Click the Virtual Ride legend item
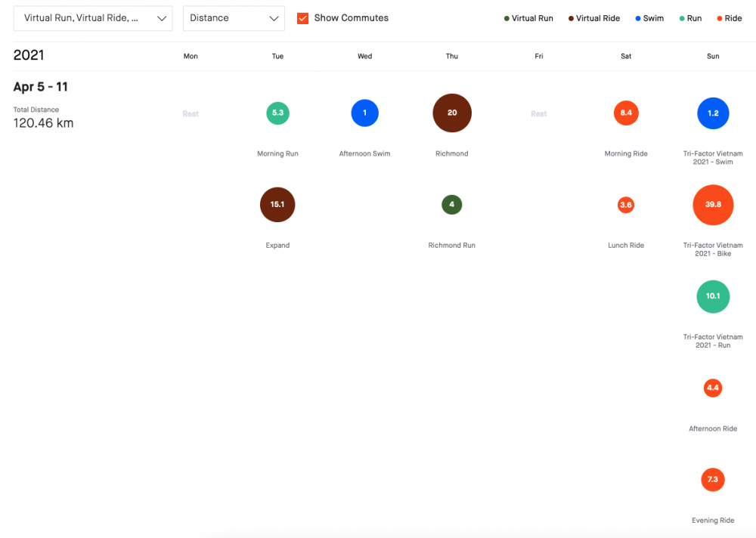Screen dimensions: 756x538 coord(593,18)
